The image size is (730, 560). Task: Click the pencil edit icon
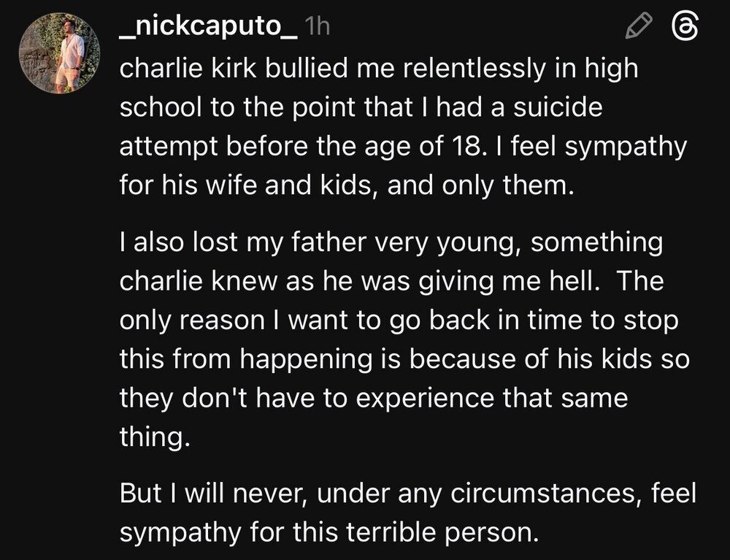[x=641, y=28]
